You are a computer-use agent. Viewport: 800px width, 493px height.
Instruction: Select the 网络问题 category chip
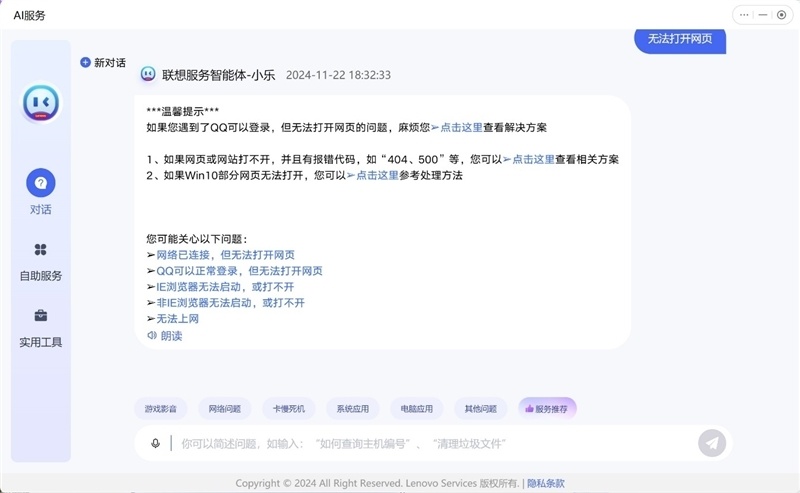[225, 409]
